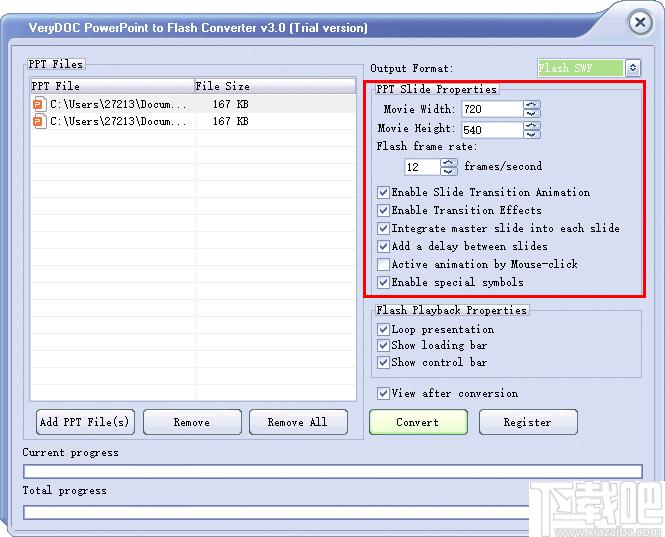The height and width of the screenshot is (537, 665).
Task: Toggle Show control bar checkbox
Action: pyautogui.click(x=383, y=362)
